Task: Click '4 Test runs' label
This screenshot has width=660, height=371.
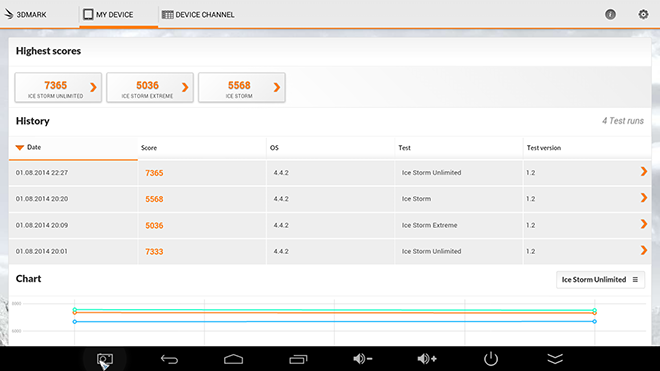Action: point(623,121)
